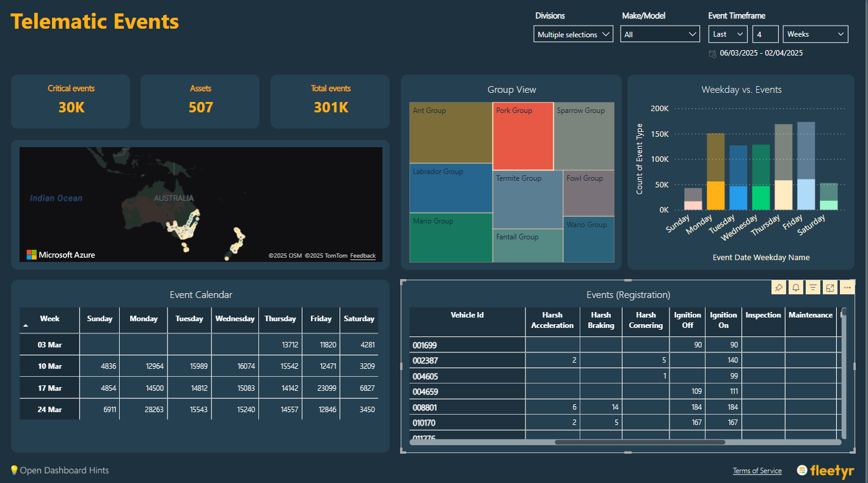Click the Harsh Braking column header
This screenshot has width=868, height=483.
(x=600, y=320)
